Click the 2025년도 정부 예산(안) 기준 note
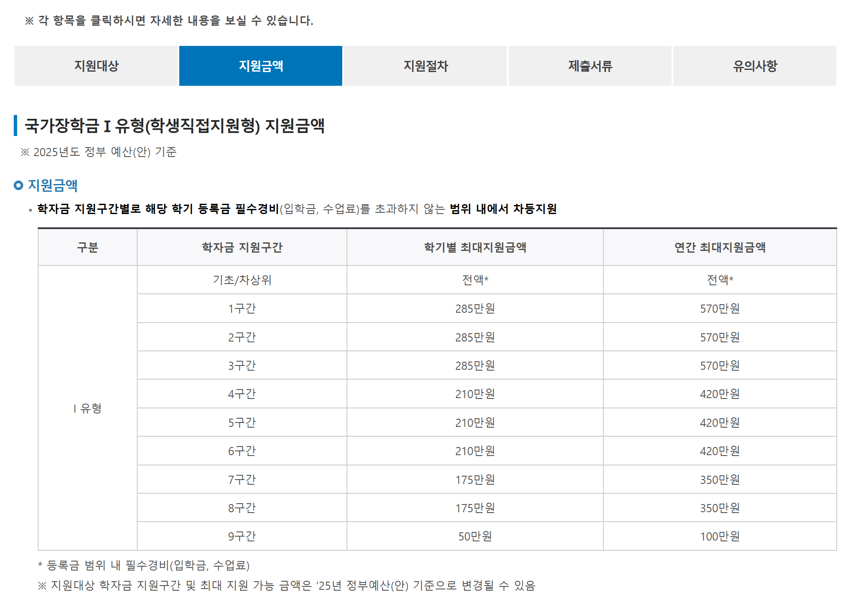Screen dimensions: 850x616 tap(99, 152)
